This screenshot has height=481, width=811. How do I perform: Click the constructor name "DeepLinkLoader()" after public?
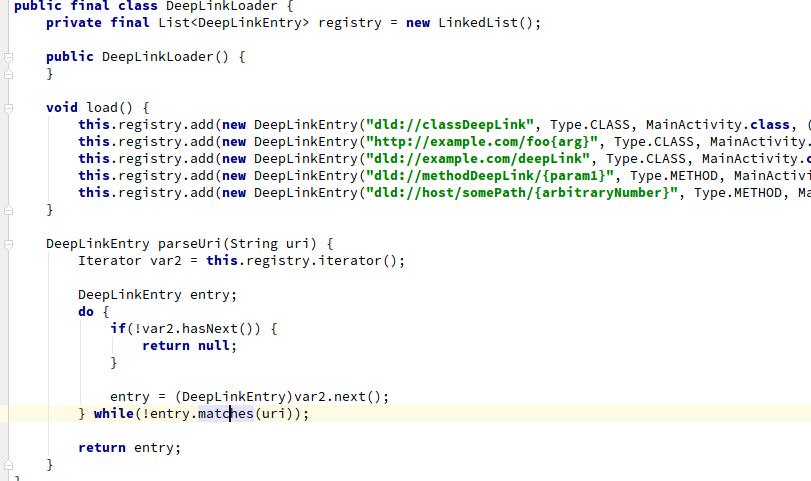pyautogui.click(x=166, y=57)
